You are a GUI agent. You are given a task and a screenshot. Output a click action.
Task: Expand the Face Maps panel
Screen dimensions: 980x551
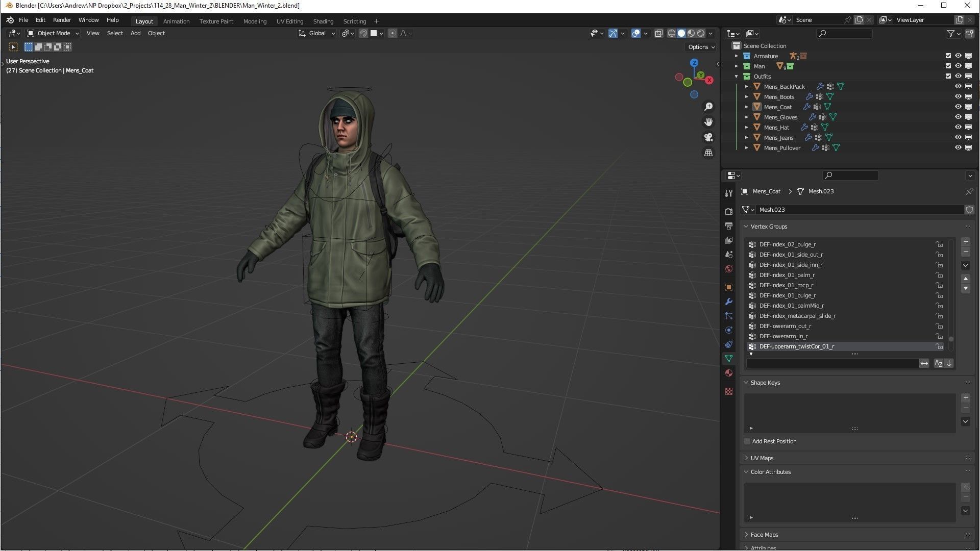point(746,535)
